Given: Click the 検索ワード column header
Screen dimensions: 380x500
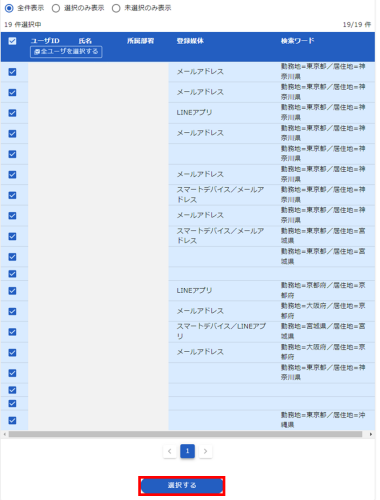Looking at the screenshot, I should pyautogui.click(x=297, y=41).
